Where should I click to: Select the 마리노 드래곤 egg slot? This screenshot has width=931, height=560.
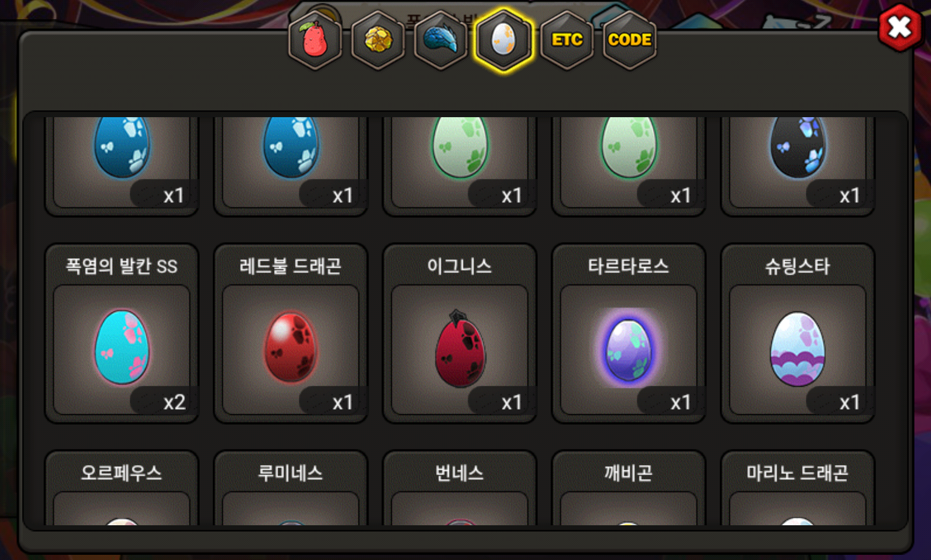[798, 488]
